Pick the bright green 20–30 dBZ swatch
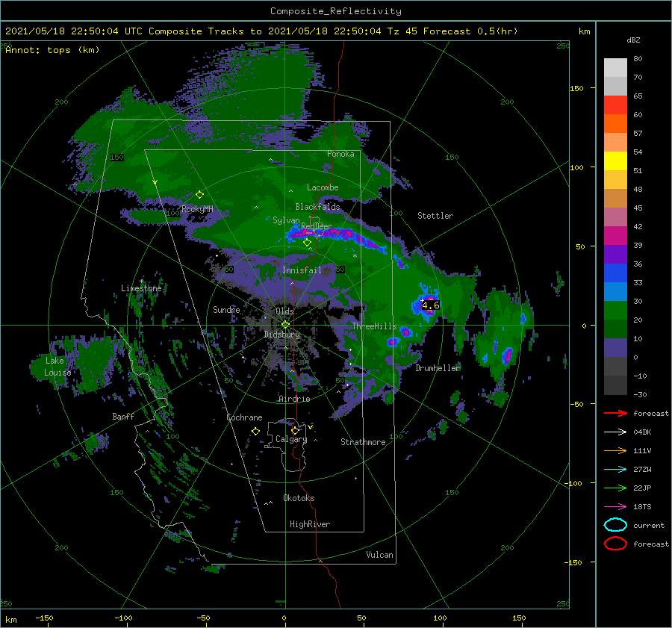672x628 pixels. (615, 310)
